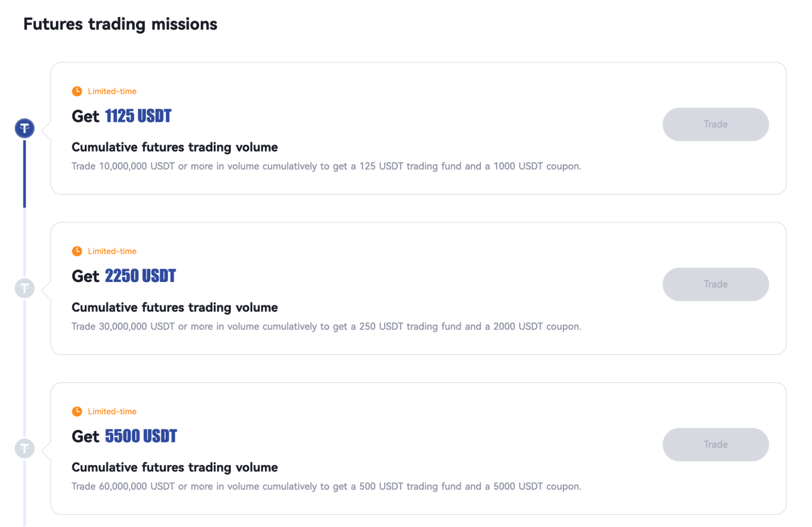Select the Cumulative futures trading volume label

175,147
